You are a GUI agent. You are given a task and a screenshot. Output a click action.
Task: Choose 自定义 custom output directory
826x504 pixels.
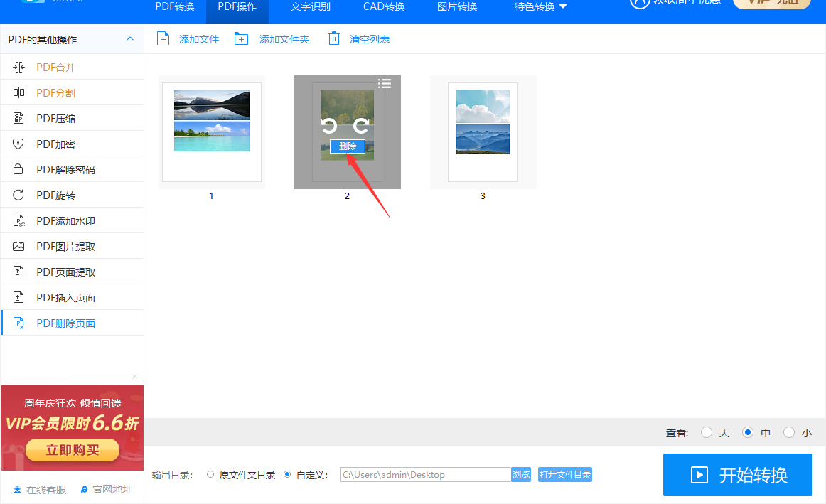coord(287,475)
